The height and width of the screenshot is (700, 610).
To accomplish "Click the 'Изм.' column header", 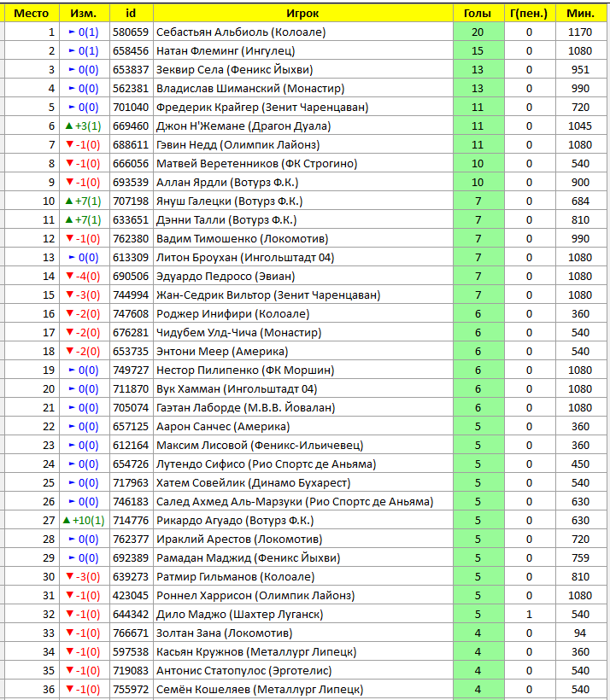I will [x=84, y=14].
